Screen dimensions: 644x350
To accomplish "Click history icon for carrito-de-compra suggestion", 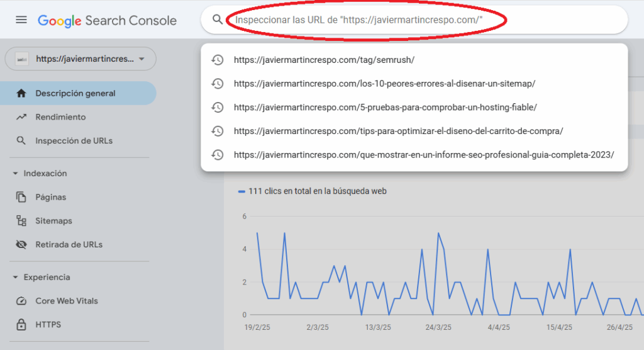I will (x=217, y=131).
